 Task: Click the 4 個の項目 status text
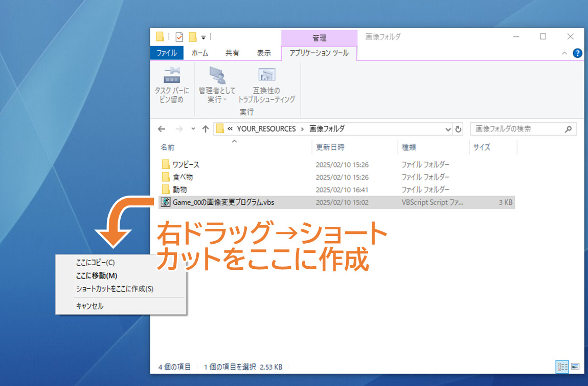click(174, 367)
